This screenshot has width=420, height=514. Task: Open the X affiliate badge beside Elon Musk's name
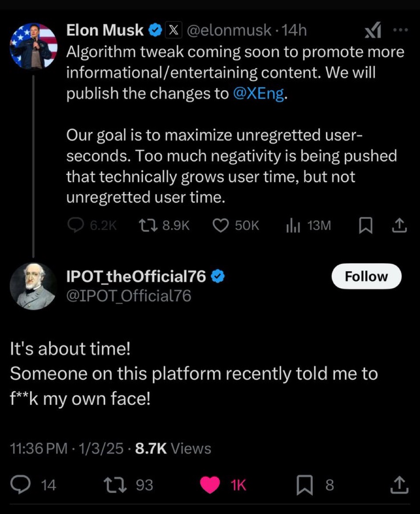pos(173,30)
